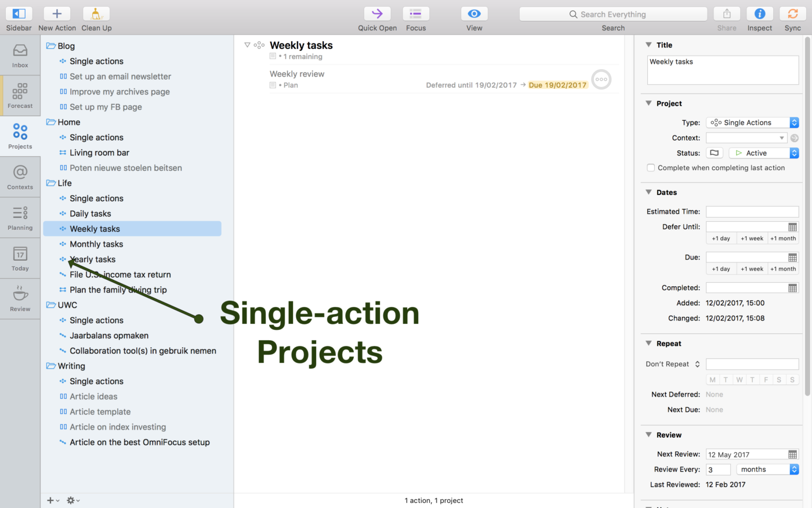
Task: Run Clean Up from toolbar
Action: coord(96,14)
